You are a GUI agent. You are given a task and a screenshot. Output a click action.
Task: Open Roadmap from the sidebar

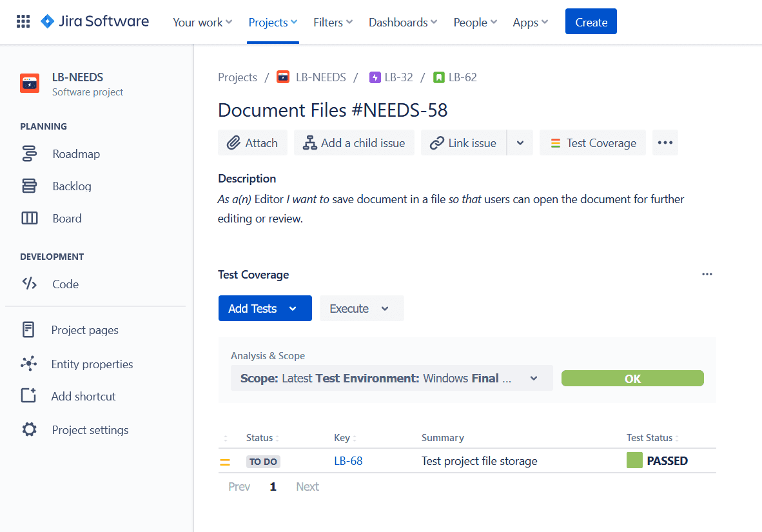point(75,154)
